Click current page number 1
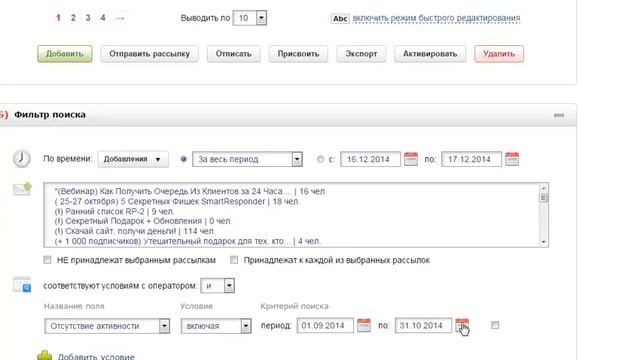 (58, 18)
